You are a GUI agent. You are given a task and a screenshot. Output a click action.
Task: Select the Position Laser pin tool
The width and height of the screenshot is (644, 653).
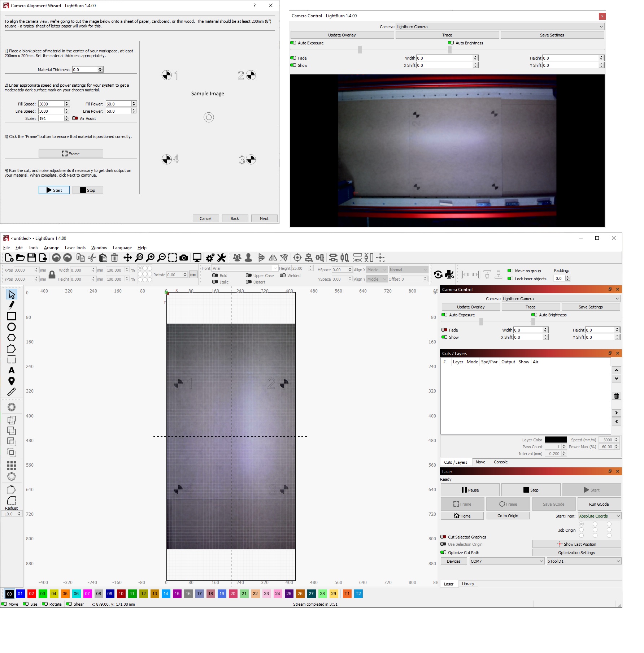click(12, 381)
